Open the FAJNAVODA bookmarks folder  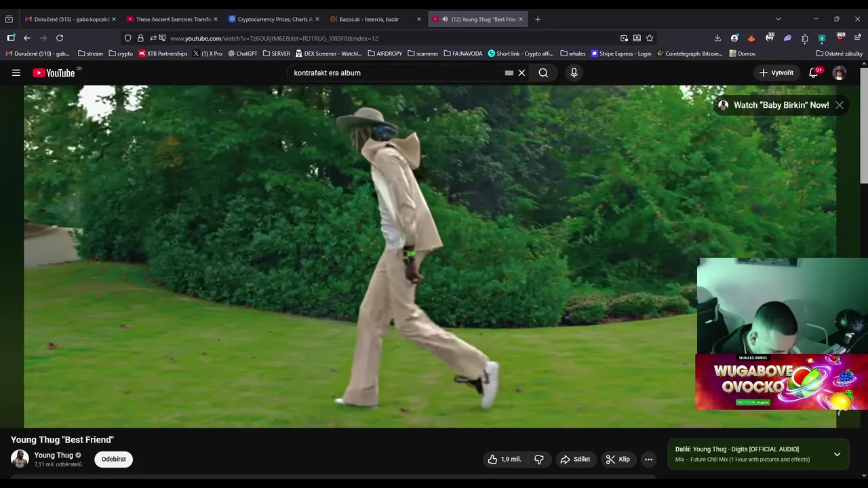pyautogui.click(x=463, y=54)
